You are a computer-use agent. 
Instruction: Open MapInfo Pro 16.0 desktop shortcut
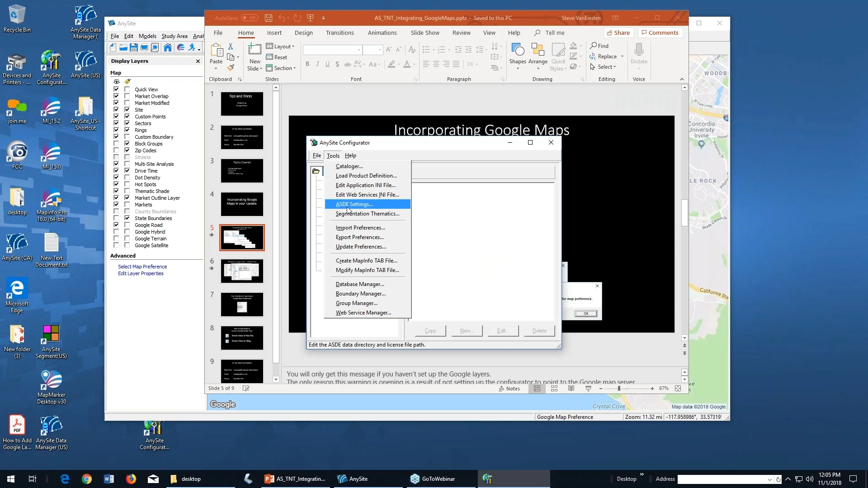click(52, 206)
